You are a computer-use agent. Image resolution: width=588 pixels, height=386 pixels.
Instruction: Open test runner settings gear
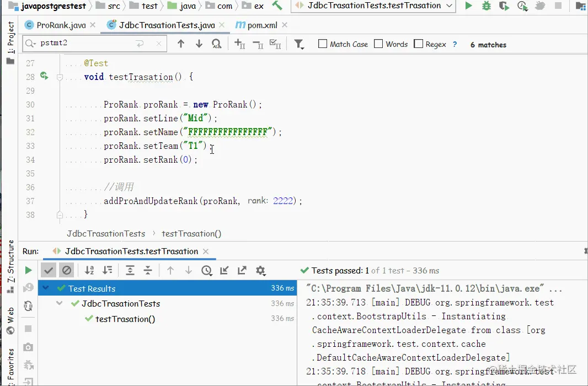260,270
